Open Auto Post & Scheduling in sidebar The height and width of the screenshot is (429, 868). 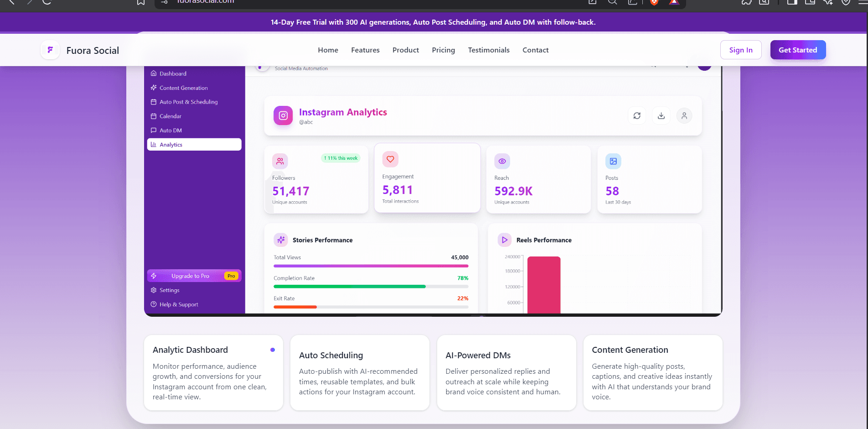[194, 102]
